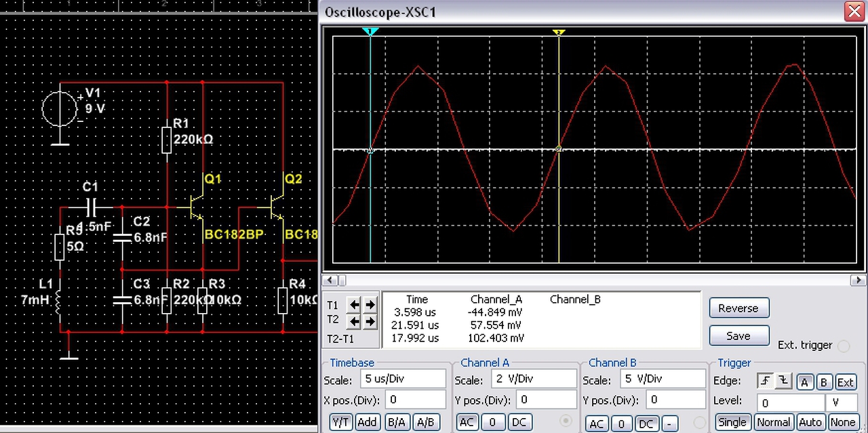Image resolution: width=868 pixels, height=433 pixels.
Task: Select B/A display mode
Action: point(397,422)
